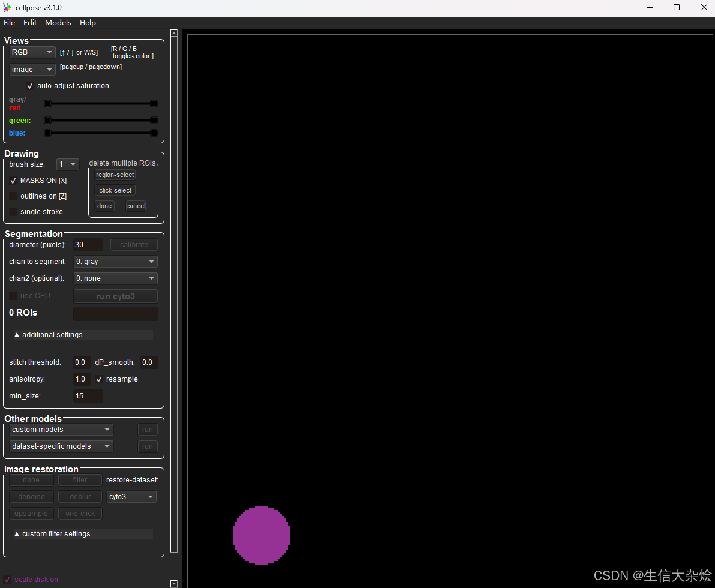The height and width of the screenshot is (588, 715).
Task: Toggle the scale disk on checkbox
Action: tap(7, 580)
